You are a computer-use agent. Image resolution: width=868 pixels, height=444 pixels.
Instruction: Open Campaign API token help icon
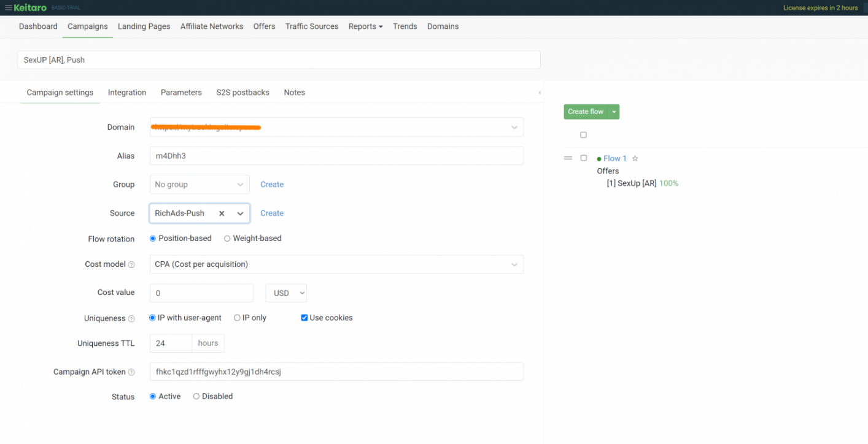tap(131, 372)
